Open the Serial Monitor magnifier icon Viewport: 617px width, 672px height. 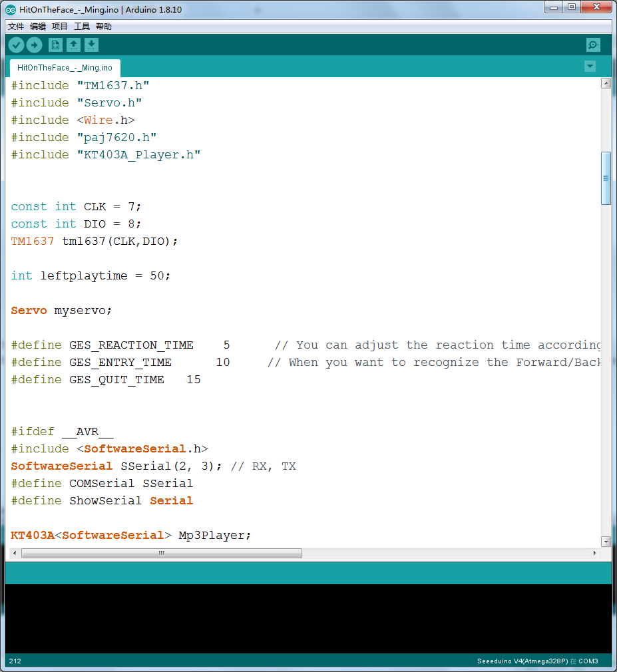593,45
